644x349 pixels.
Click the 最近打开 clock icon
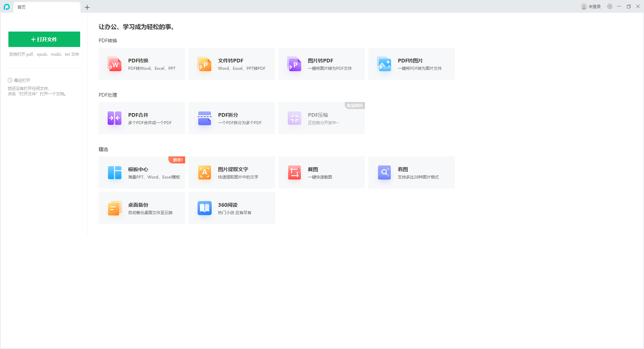click(10, 80)
